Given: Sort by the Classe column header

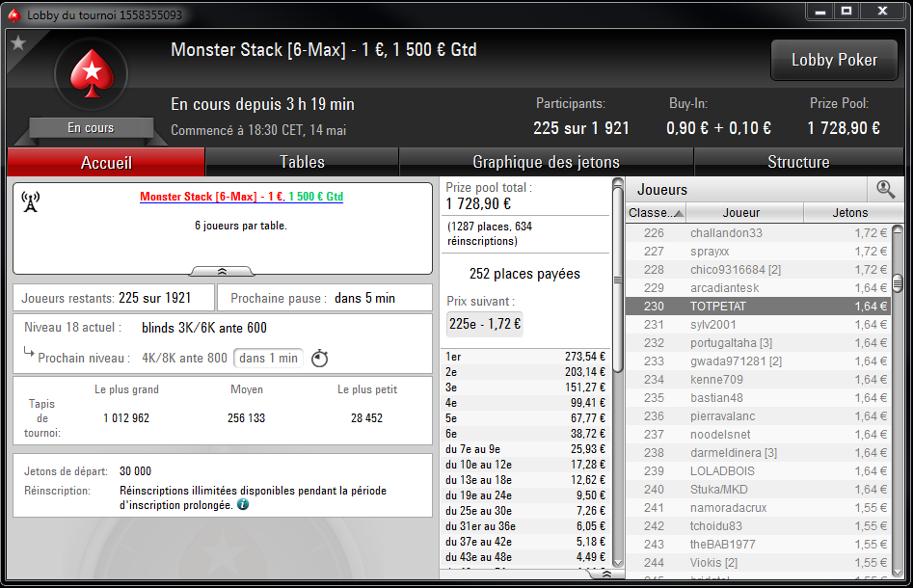Looking at the screenshot, I should click(656, 212).
